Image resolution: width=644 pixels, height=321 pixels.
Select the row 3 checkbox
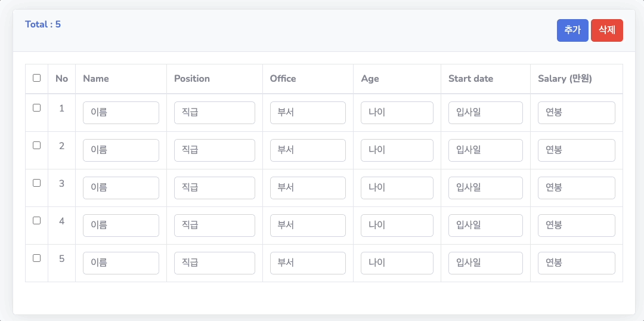click(36, 183)
